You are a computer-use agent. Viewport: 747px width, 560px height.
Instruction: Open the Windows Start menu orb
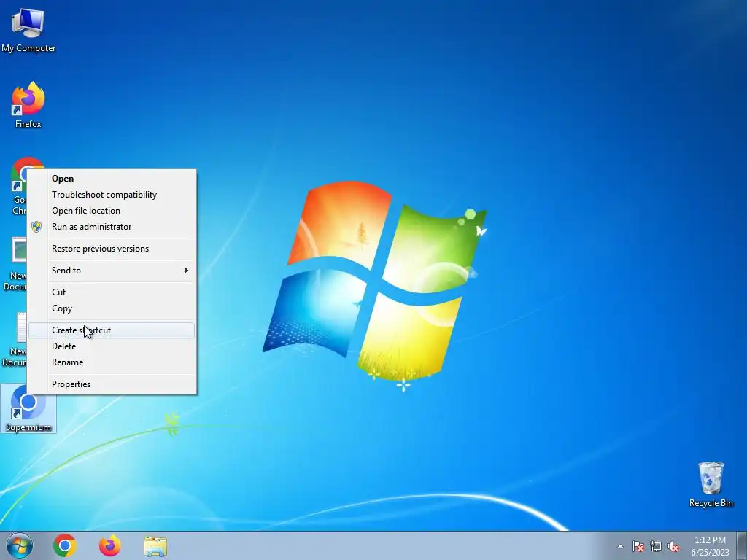coord(20,545)
